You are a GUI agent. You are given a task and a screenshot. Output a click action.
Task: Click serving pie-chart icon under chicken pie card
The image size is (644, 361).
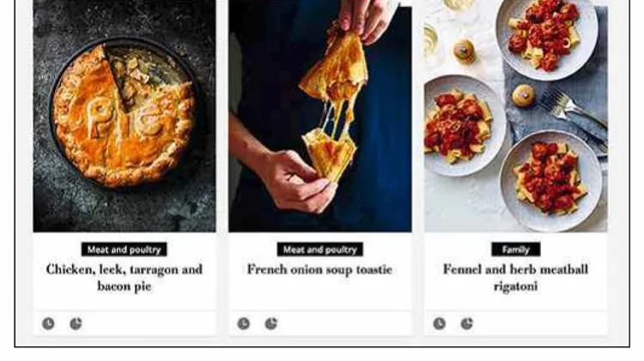[76, 323]
